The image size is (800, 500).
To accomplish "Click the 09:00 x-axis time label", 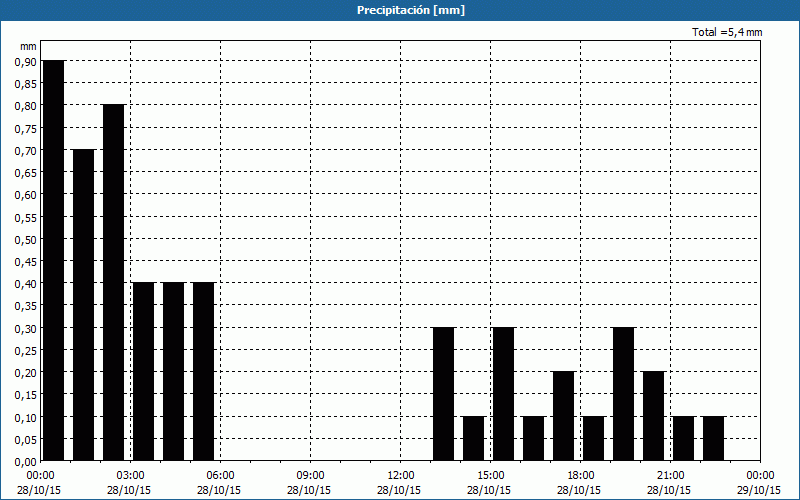I will [x=310, y=476].
